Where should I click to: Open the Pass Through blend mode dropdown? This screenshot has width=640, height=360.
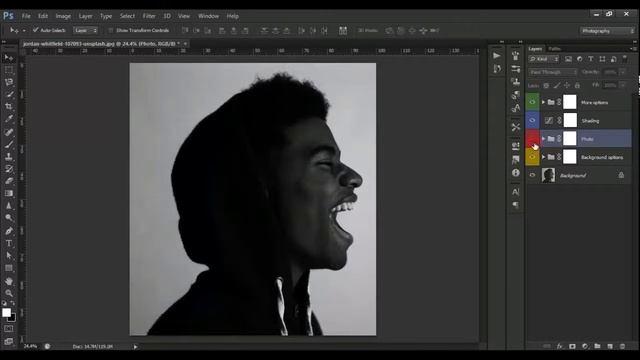coord(553,72)
